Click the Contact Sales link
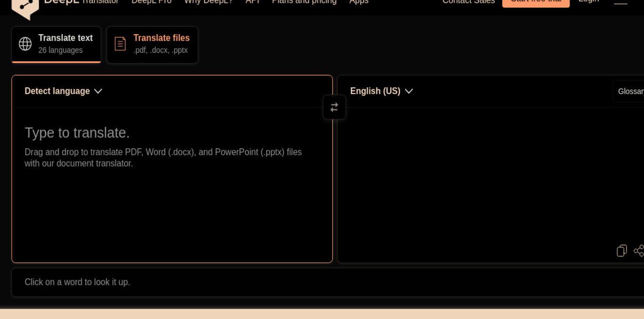The height and width of the screenshot is (319, 644). [469, 2]
